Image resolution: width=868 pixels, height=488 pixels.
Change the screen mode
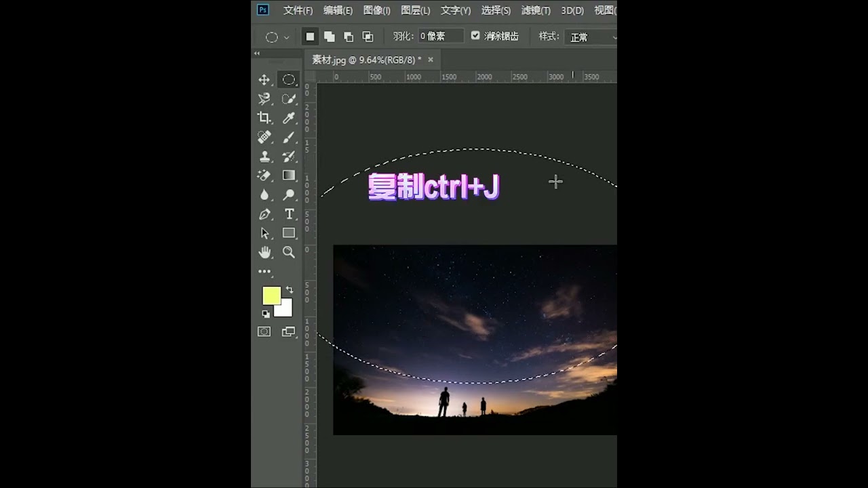click(289, 331)
